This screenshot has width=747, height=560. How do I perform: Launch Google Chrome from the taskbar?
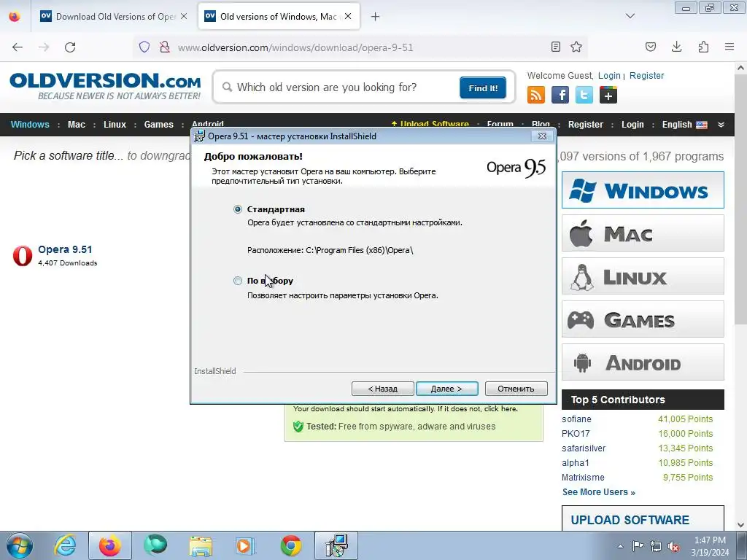click(290, 545)
